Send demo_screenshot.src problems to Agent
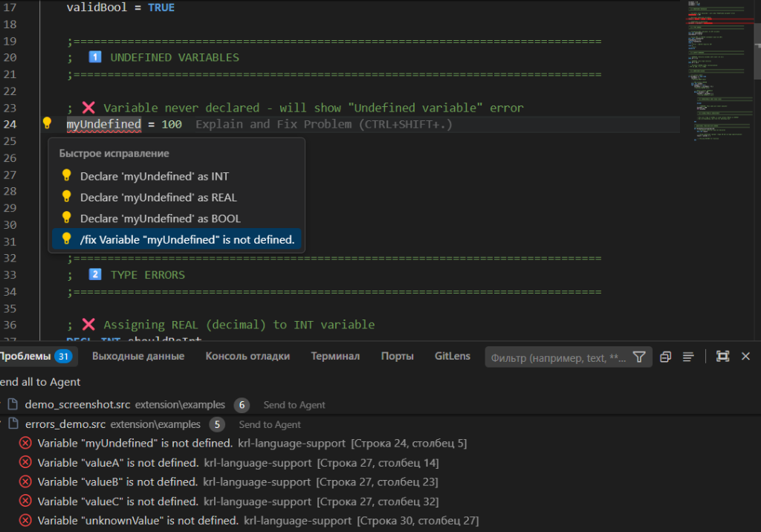 coord(294,405)
